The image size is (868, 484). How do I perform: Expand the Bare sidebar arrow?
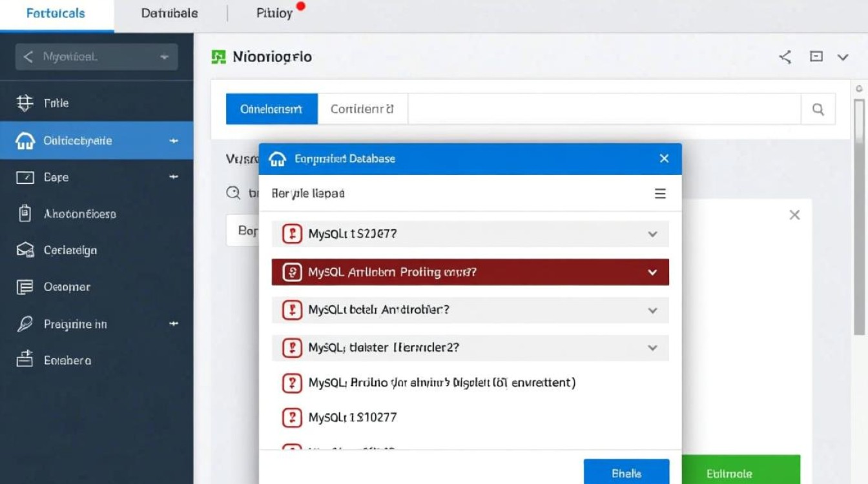[173, 177]
